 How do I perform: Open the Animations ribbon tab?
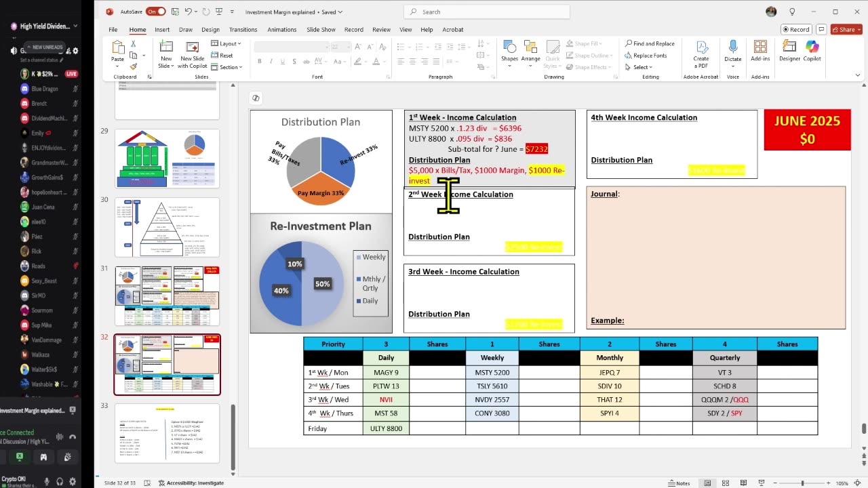pos(282,29)
